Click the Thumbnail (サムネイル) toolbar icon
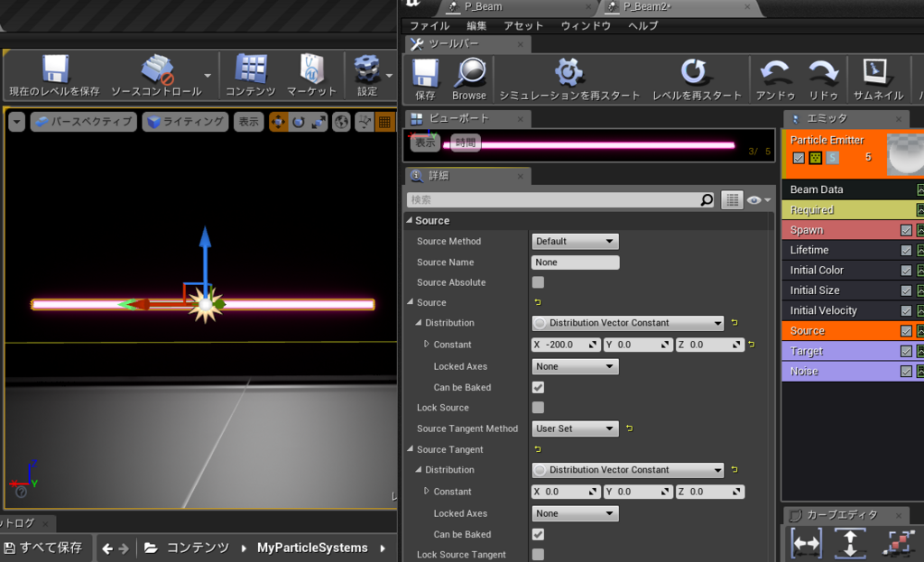924x562 pixels. pyautogui.click(x=878, y=79)
